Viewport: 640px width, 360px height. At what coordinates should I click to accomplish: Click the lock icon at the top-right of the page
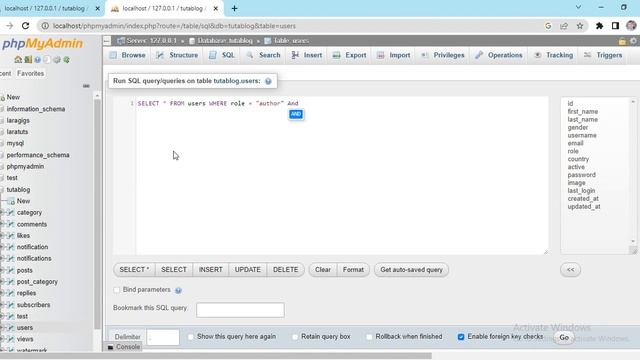622,41
